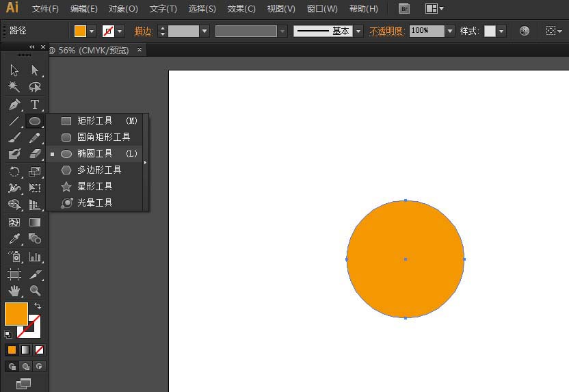This screenshot has width=569, height=392.
Task: Open Adobe Bridge with Br button
Action: (404, 9)
